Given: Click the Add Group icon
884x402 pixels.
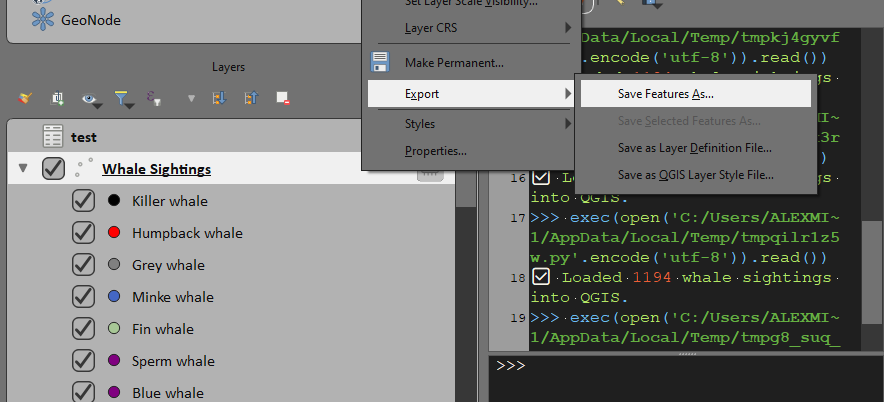Looking at the screenshot, I should click(57, 99).
